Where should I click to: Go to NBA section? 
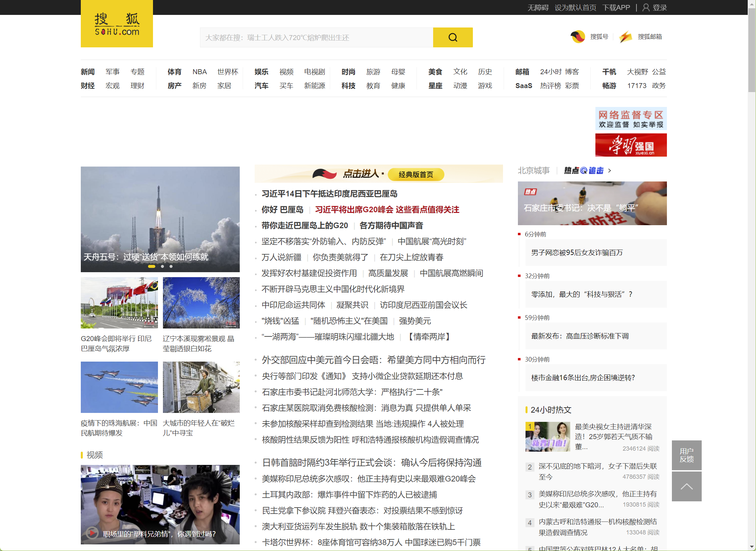(200, 72)
